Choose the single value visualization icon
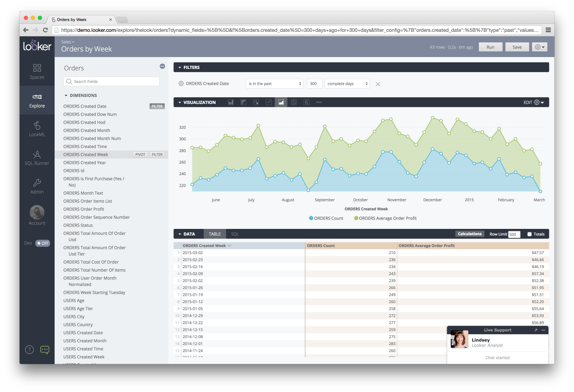The width and height of the screenshot is (574, 392). 306,102
